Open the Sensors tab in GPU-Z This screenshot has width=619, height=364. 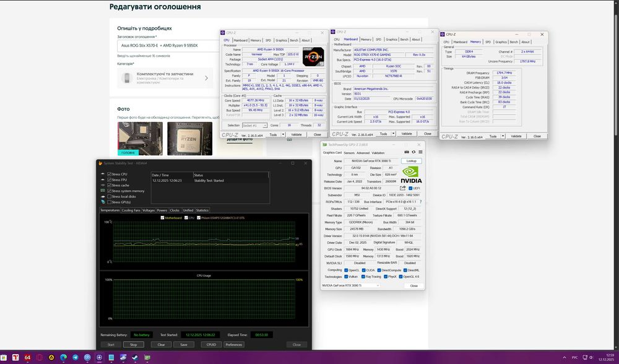pyautogui.click(x=349, y=152)
